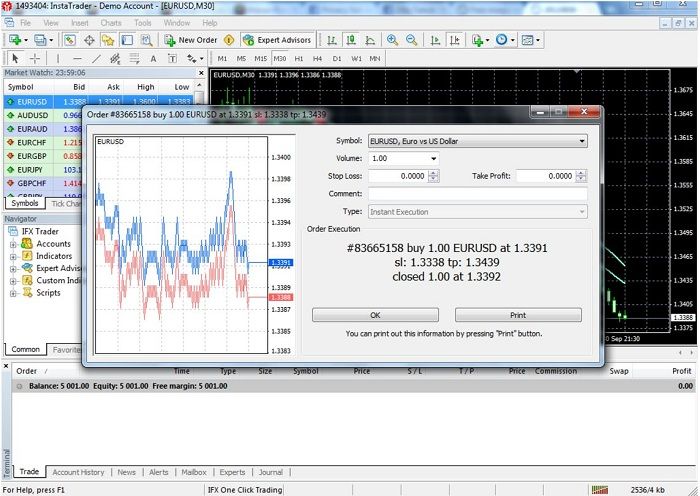The width and height of the screenshot is (700, 496).
Task: Select the Equidistant Channel tool
Action: 115,58
